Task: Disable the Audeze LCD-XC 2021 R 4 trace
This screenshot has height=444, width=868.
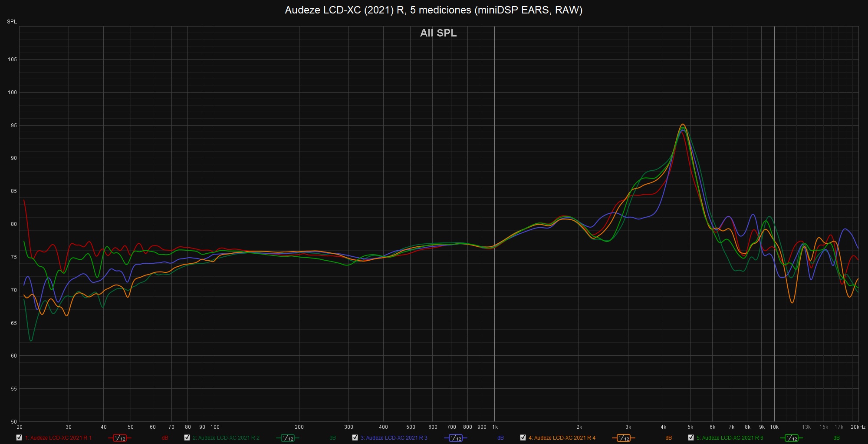Action: click(x=523, y=437)
